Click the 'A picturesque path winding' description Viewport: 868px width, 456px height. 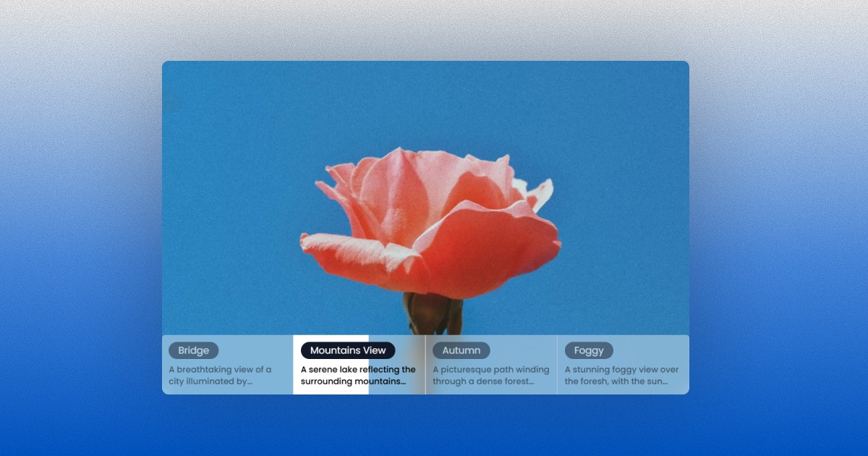click(x=490, y=375)
